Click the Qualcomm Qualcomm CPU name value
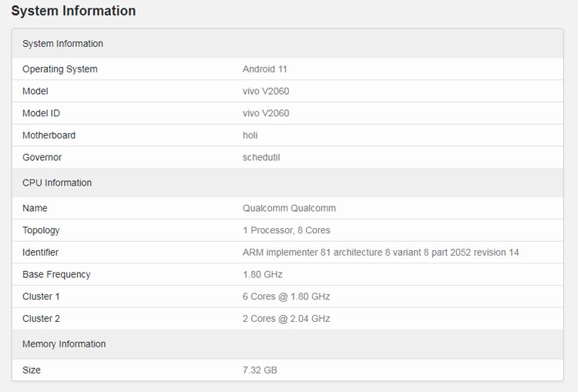The width and height of the screenshot is (578, 392). (x=289, y=208)
